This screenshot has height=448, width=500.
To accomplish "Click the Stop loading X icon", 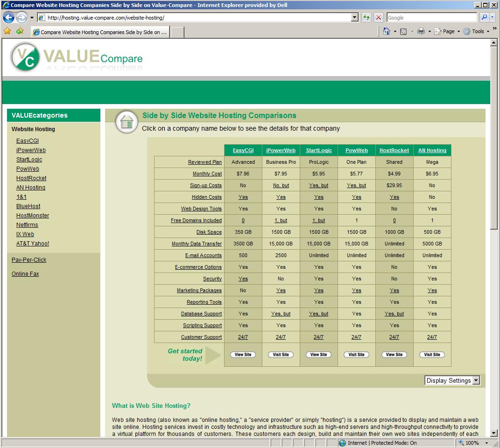I will point(379,18).
